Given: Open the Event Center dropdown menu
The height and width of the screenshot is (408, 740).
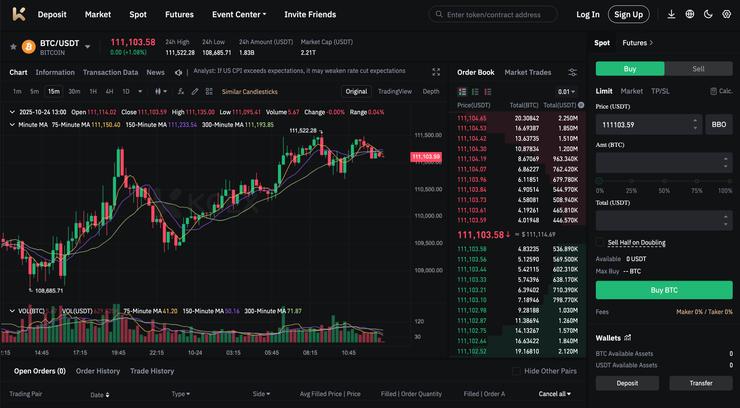Looking at the screenshot, I should [x=239, y=15].
